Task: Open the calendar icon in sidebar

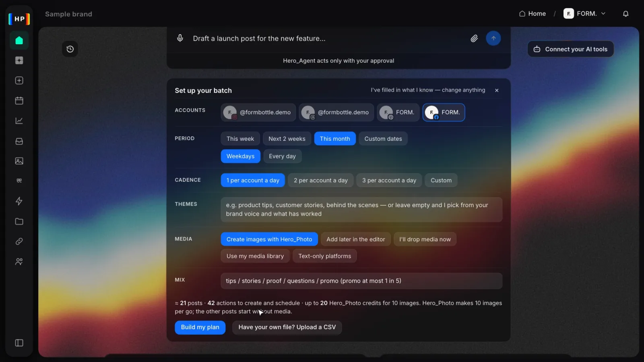Action: click(x=19, y=101)
